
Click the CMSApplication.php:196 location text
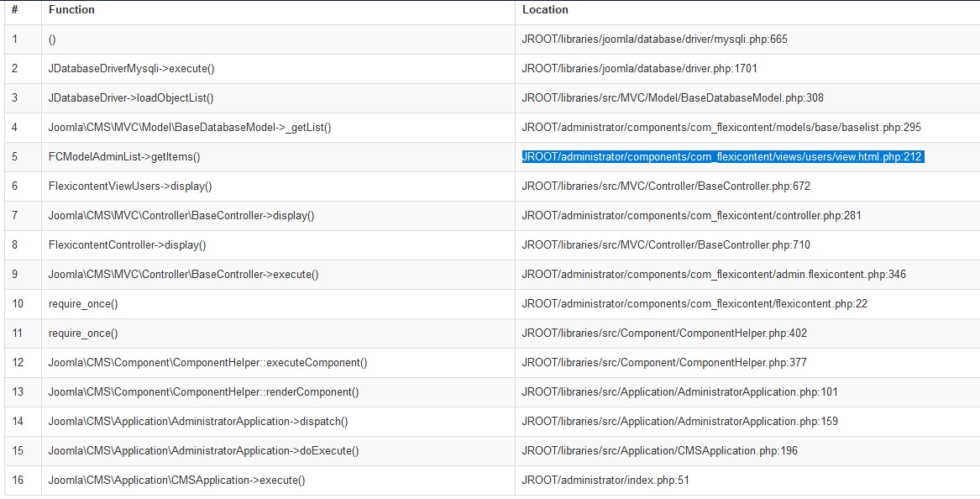[659, 451]
